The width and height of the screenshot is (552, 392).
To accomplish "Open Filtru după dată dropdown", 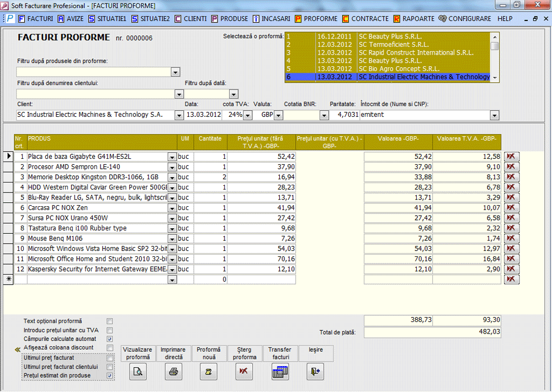I will tap(233, 94).
